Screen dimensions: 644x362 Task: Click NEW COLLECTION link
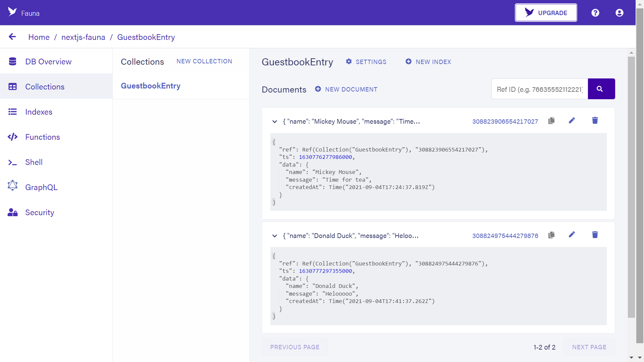click(204, 61)
